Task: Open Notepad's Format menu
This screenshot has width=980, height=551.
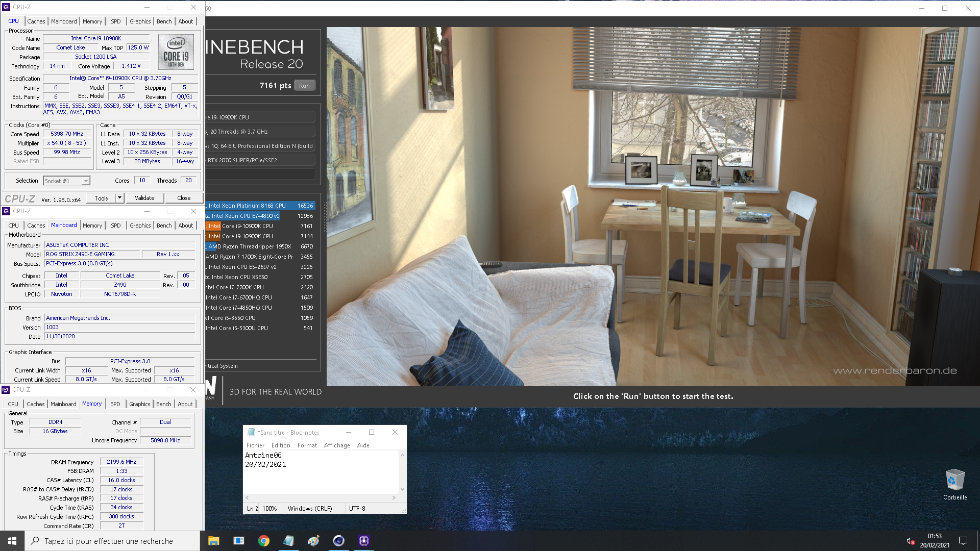Action: tap(307, 445)
